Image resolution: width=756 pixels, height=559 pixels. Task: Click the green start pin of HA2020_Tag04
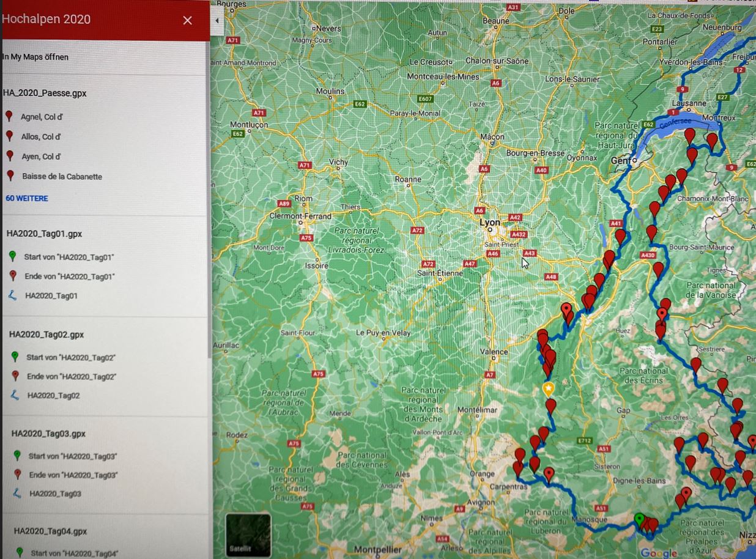pyautogui.click(x=20, y=552)
